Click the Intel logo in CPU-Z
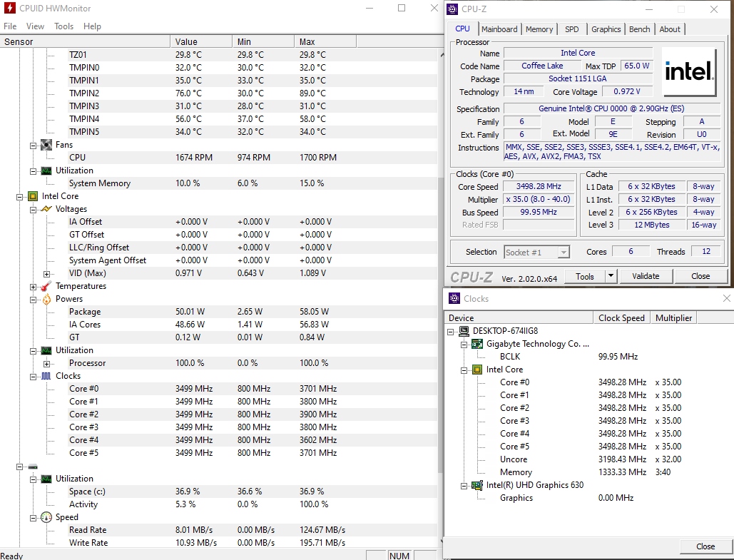734x560 pixels. (x=689, y=71)
